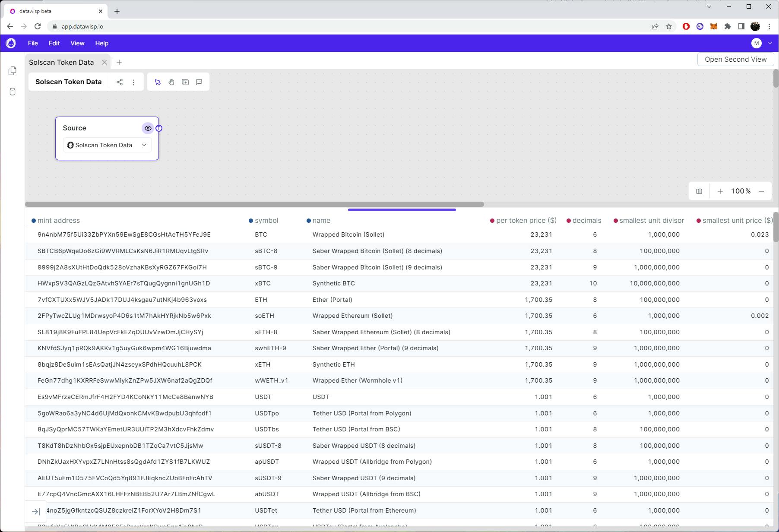Click the canvas layout toggle icon
This screenshot has width=779, height=532.
699,191
